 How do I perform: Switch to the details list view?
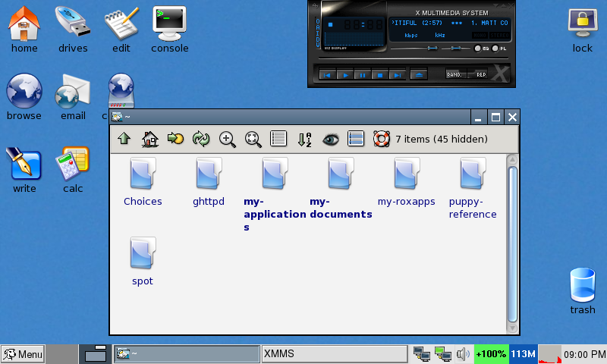[278, 139]
